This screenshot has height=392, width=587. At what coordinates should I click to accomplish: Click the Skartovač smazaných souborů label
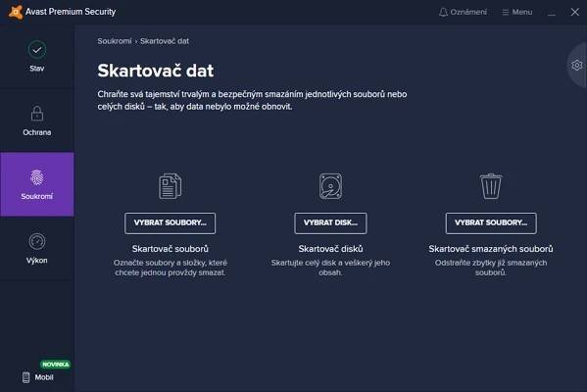click(x=491, y=249)
